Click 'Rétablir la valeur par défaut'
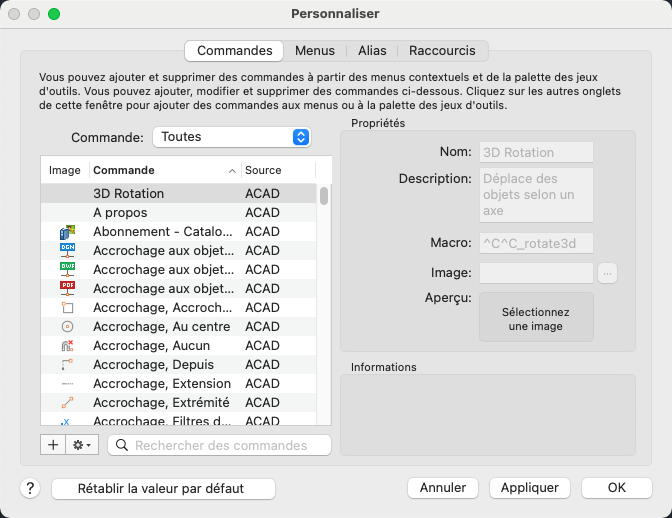 pos(162,488)
